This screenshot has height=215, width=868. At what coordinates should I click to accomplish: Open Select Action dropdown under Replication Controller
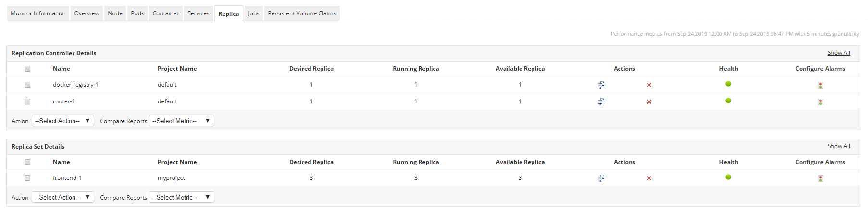(62, 121)
